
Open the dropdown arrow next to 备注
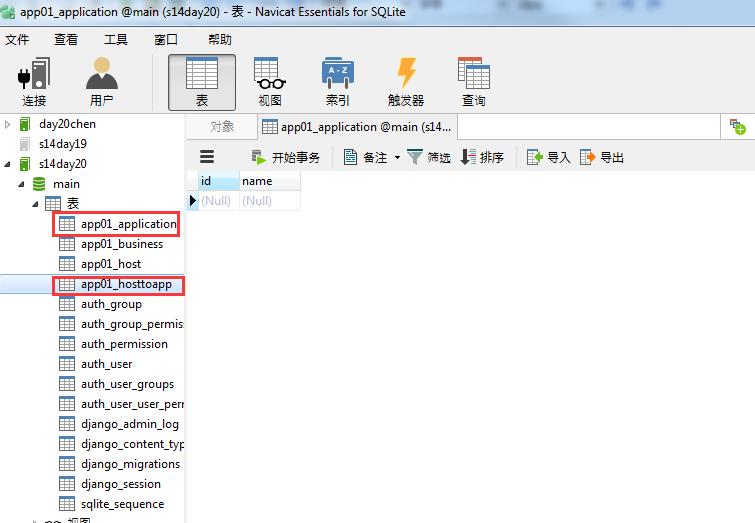(x=397, y=157)
